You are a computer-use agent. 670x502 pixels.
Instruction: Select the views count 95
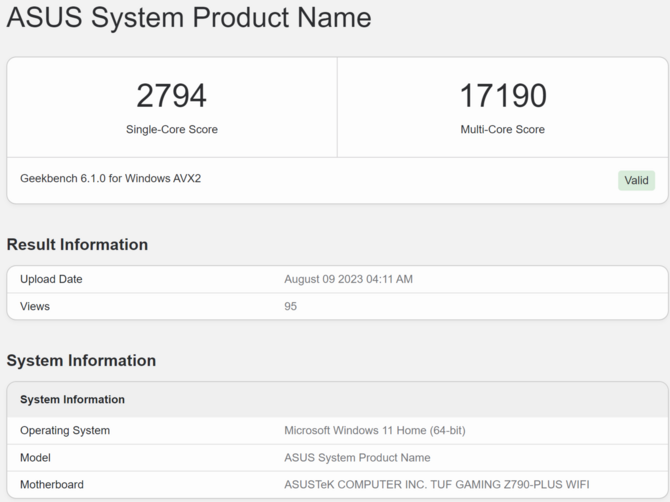tap(291, 306)
